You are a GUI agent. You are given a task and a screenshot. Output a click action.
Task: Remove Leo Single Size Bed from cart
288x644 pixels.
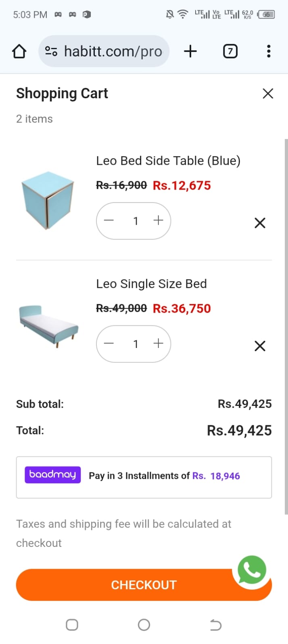pos(259,346)
